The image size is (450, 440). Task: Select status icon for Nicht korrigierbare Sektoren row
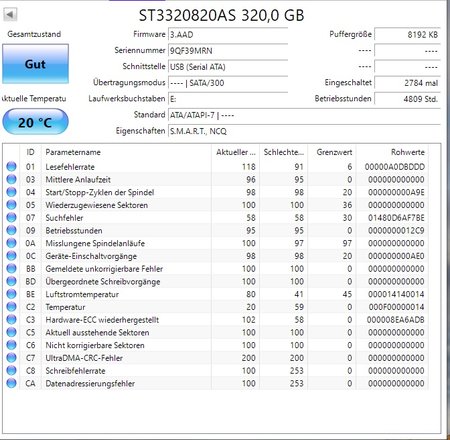pyautogui.click(x=11, y=345)
